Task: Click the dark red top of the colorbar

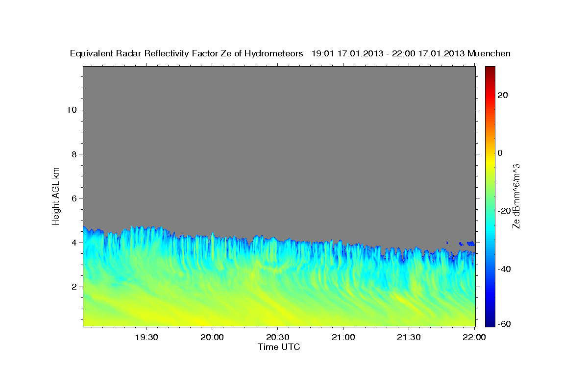Action: [490, 70]
